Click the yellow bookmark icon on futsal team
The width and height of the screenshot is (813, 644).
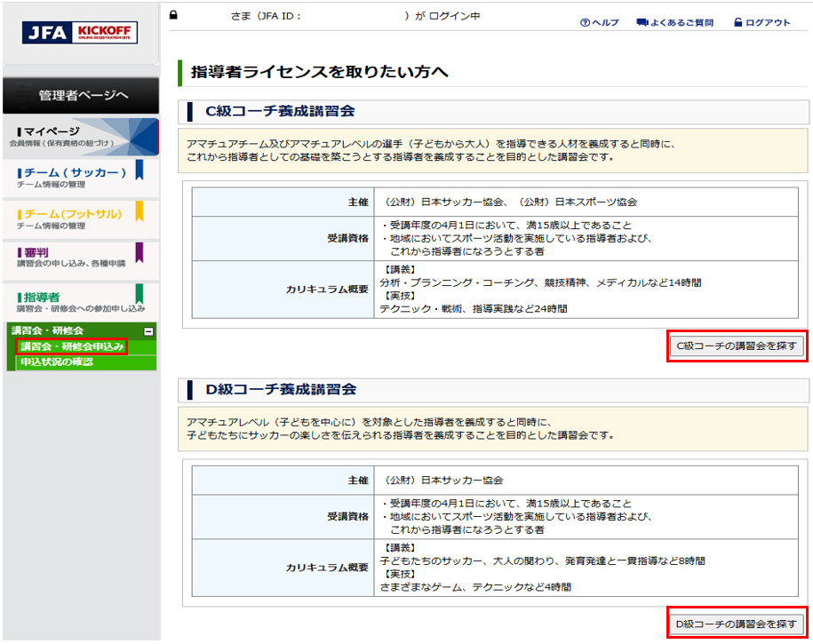(x=139, y=211)
